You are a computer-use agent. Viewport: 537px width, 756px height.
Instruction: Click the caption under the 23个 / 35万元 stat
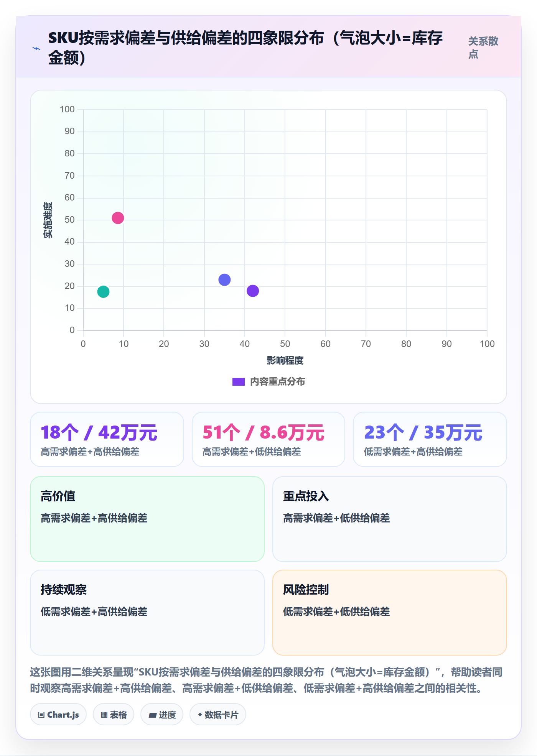(x=413, y=452)
